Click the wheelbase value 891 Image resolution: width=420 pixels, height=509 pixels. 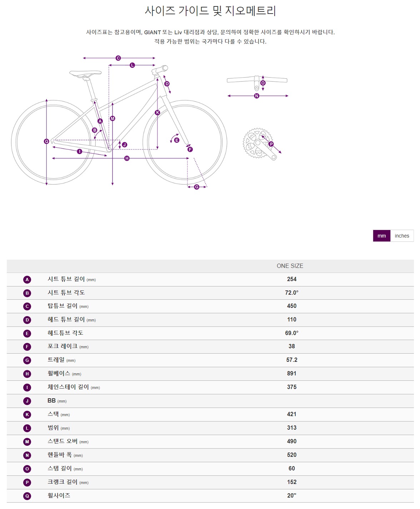pos(292,373)
